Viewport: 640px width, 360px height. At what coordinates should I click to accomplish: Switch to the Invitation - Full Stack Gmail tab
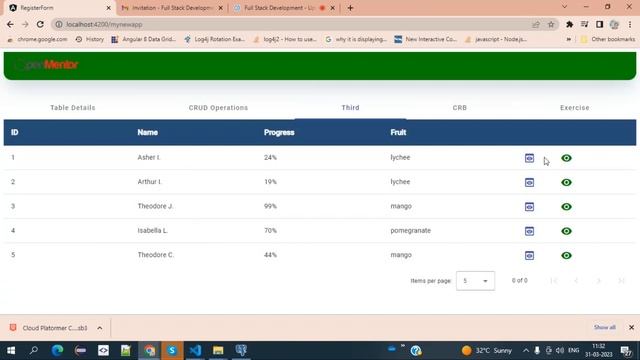click(172, 8)
